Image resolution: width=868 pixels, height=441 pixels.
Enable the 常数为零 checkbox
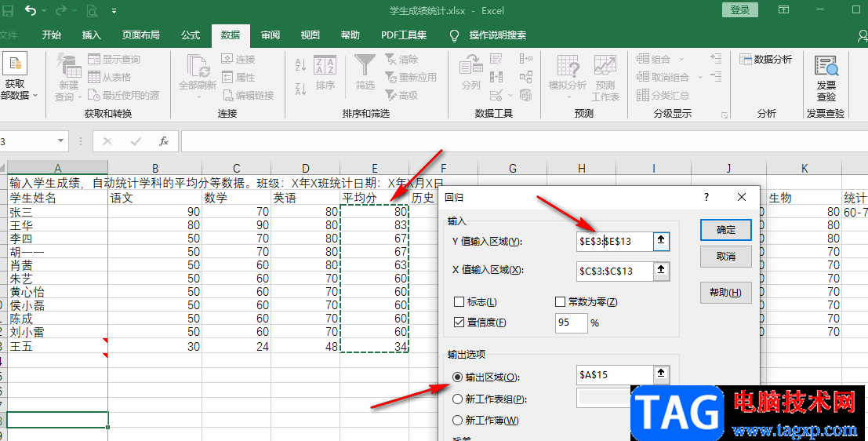[x=560, y=302]
